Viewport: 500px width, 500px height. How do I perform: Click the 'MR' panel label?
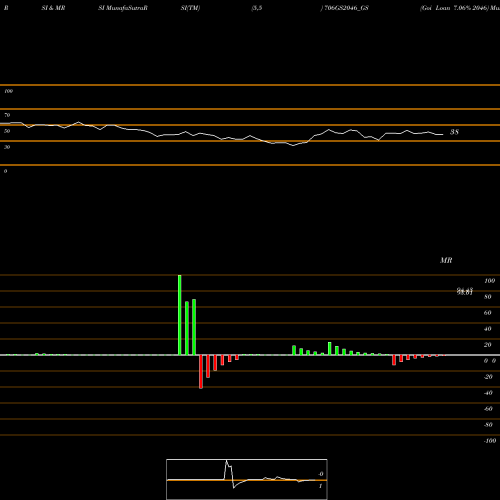click(446, 260)
